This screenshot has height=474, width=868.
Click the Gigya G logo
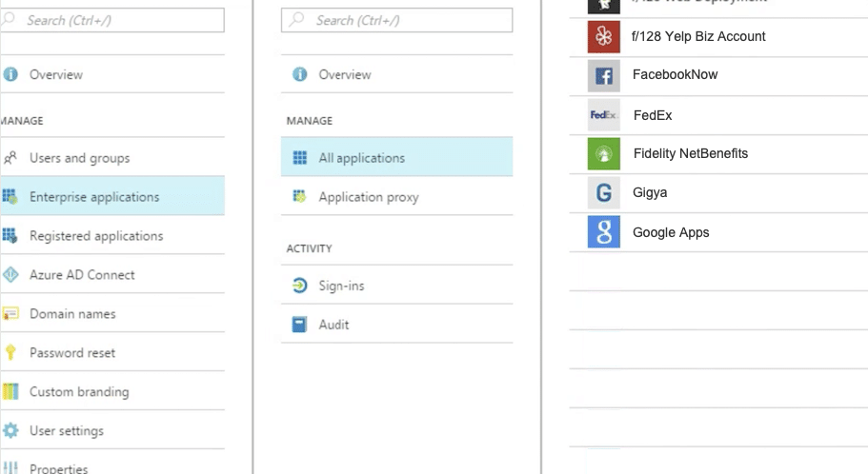[604, 192]
